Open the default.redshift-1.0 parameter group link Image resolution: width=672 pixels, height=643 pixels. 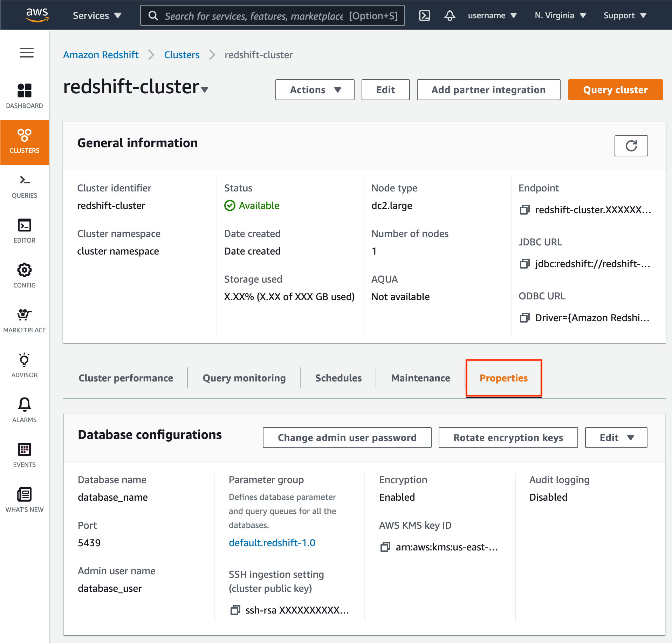[x=272, y=543]
